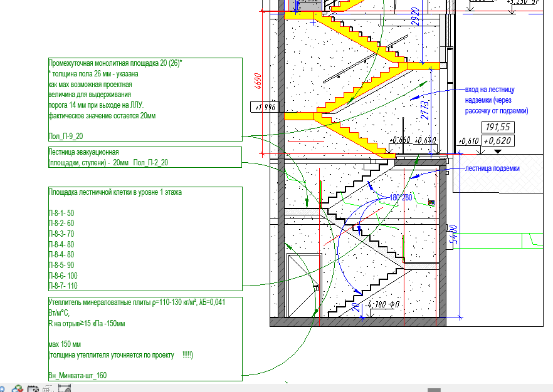This screenshot has height=392, width=553.
Task: Click the line 'R на отрыв≥15 кПа -150мм'
Action: click(87, 323)
